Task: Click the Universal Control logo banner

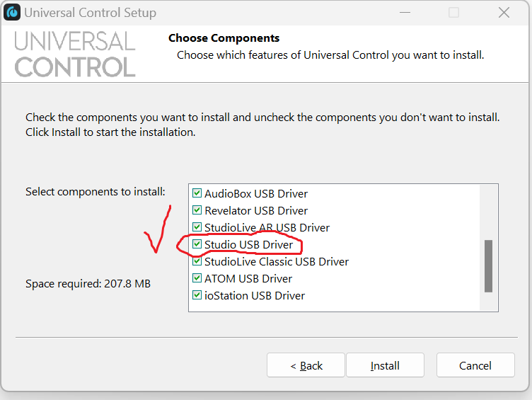Action: pos(75,54)
